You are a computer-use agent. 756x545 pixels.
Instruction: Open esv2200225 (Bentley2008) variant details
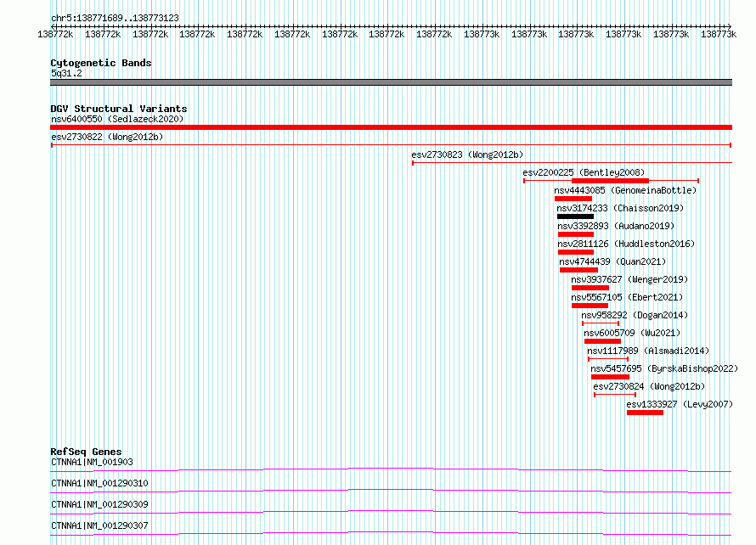pos(584,172)
